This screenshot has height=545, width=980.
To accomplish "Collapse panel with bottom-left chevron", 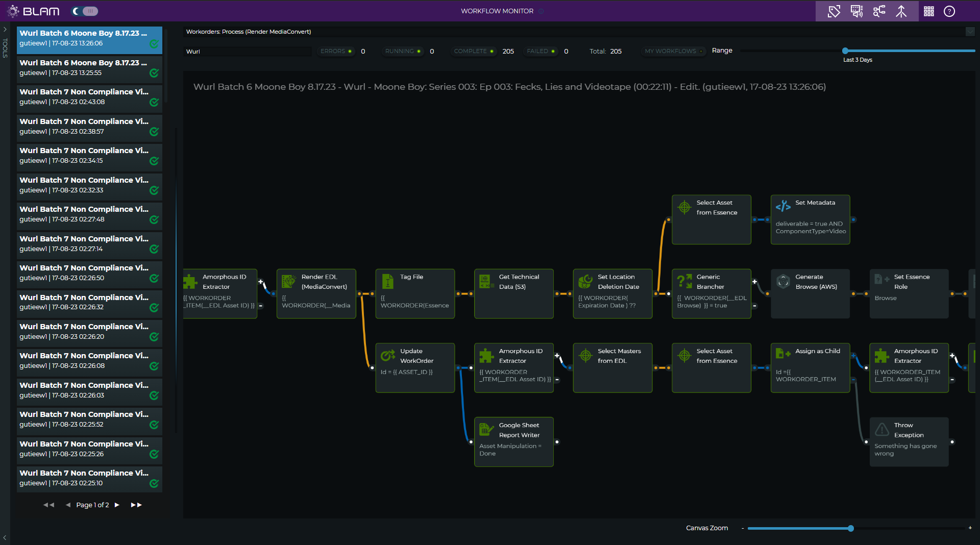I will 5,537.
